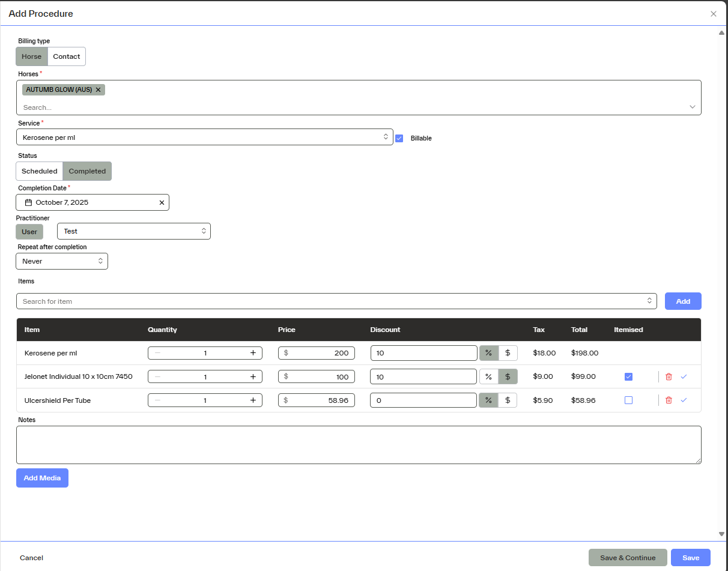The width and height of the screenshot is (728, 571).
Task: Expand the Repeat after completion dropdown
Action: click(x=62, y=261)
